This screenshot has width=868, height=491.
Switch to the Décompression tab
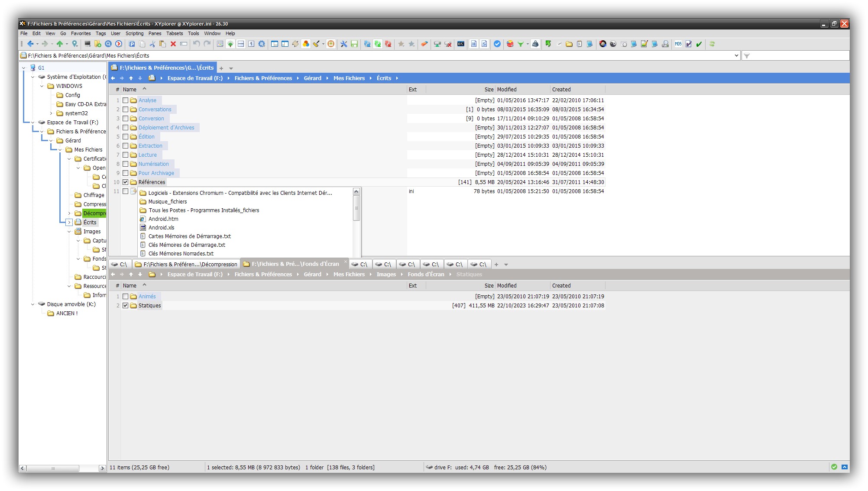[x=187, y=265]
